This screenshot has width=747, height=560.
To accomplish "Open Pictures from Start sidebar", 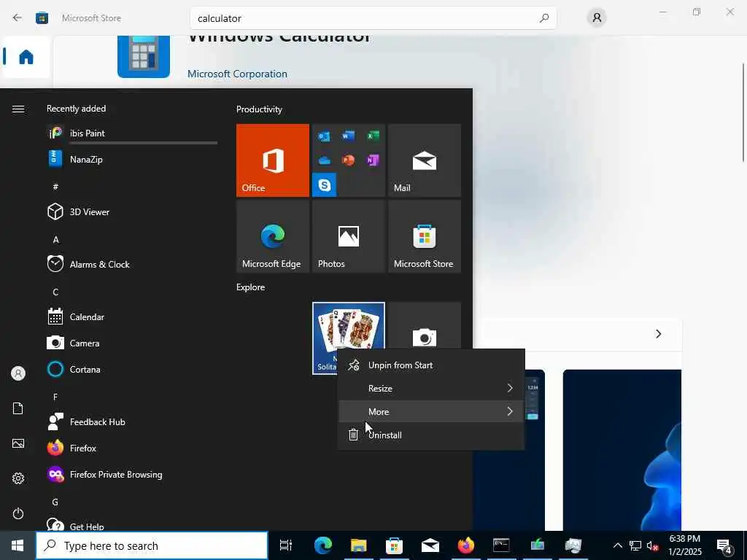I will (18, 443).
